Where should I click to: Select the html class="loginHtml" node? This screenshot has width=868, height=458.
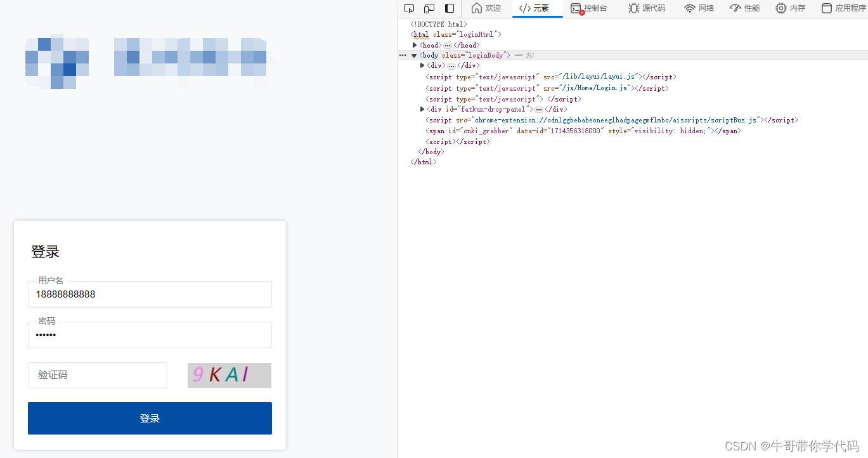456,34
